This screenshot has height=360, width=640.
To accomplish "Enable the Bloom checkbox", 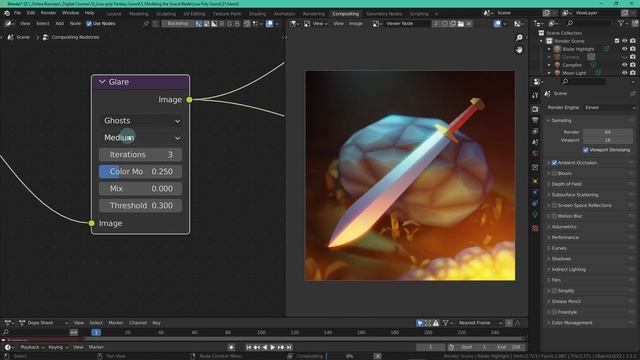I will pyautogui.click(x=554, y=173).
